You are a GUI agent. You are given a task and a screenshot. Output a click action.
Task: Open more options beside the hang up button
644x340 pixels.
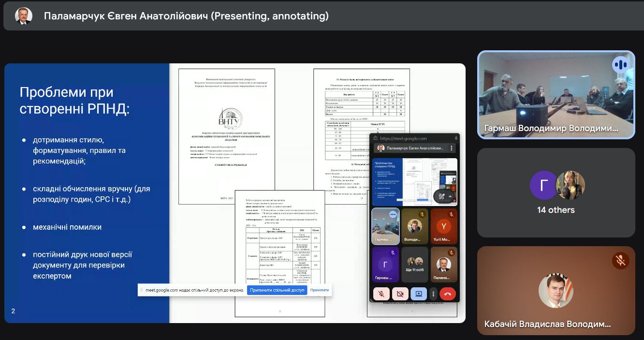[433, 294]
